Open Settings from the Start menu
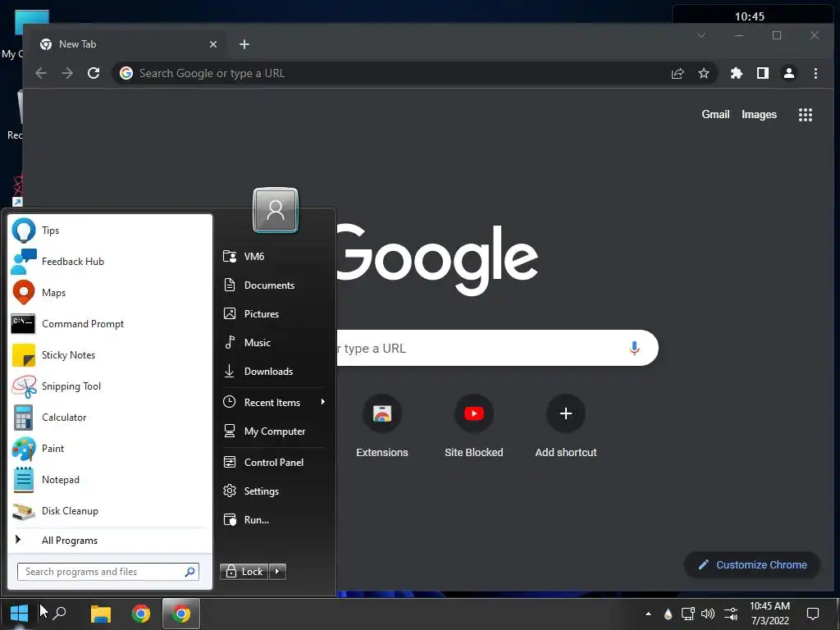The width and height of the screenshot is (840, 630). [273, 491]
